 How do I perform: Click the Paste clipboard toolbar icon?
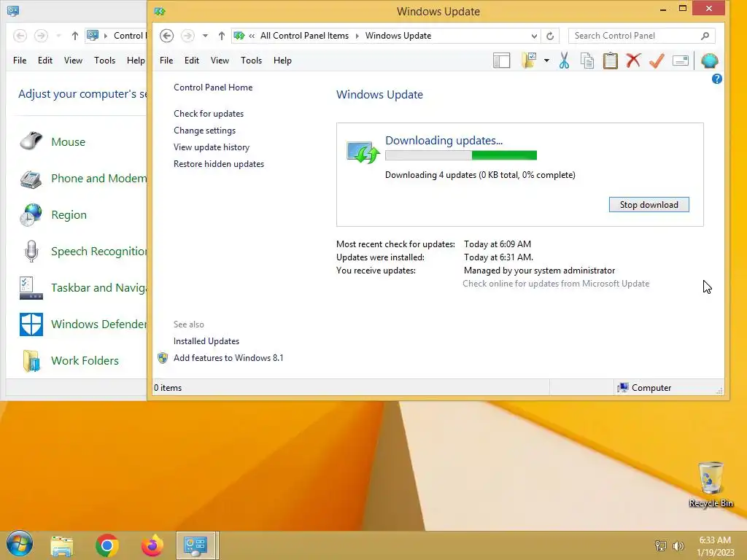(x=610, y=61)
